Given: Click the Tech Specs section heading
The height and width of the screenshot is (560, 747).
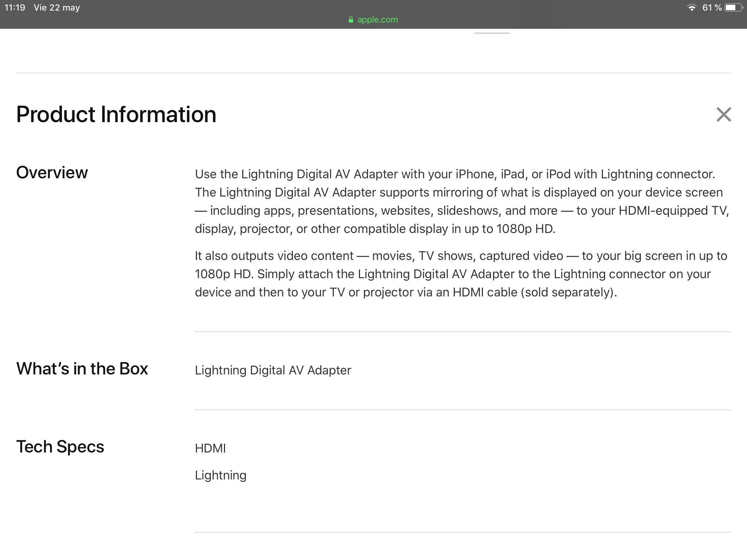Looking at the screenshot, I should pos(60,447).
